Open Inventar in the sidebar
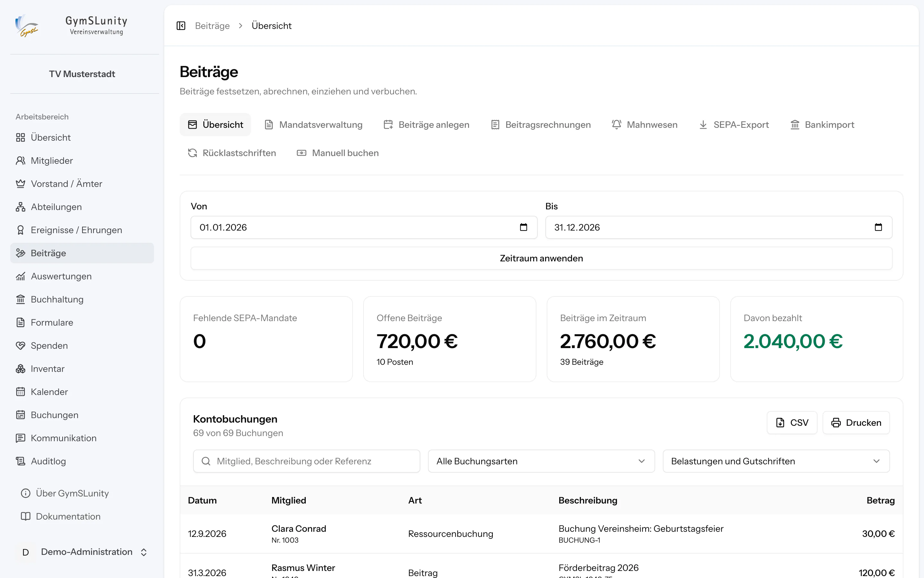The width and height of the screenshot is (924, 578). (82, 369)
